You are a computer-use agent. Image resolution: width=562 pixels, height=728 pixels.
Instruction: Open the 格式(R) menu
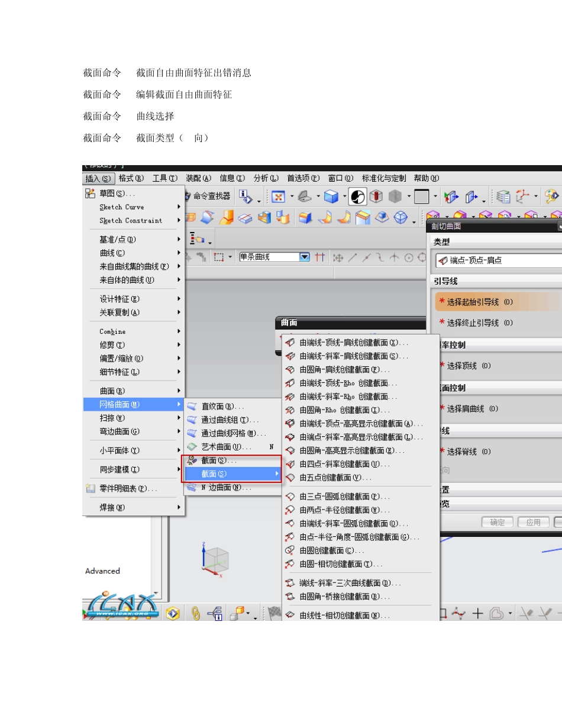[131, 178]
